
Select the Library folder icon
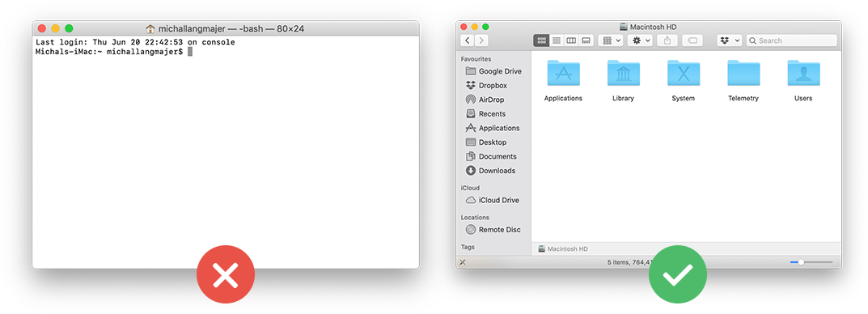(x=624, y=73)
